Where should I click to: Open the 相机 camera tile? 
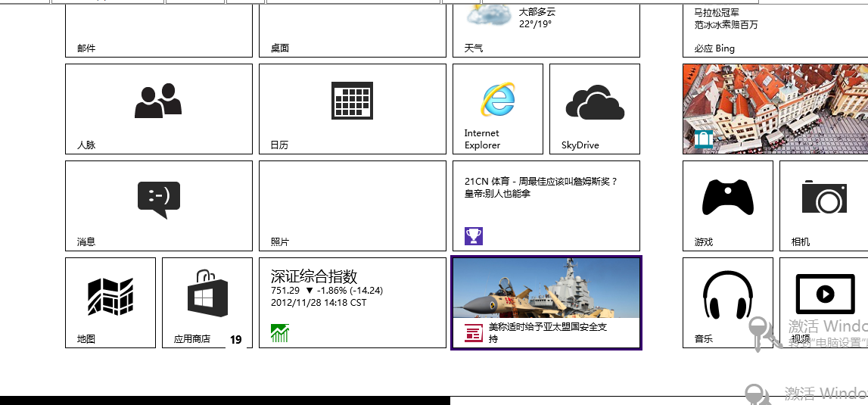pyautogui.click(x=823, y=206)
